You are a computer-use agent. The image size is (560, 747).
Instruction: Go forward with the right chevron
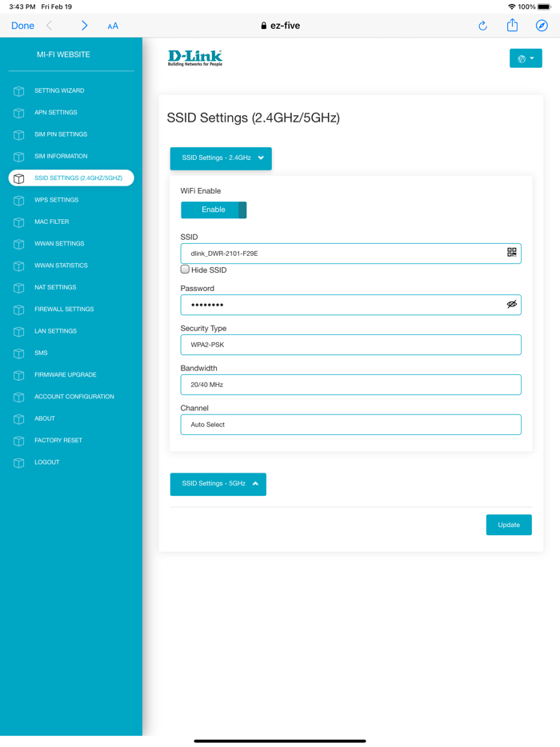tap(84, 26)
